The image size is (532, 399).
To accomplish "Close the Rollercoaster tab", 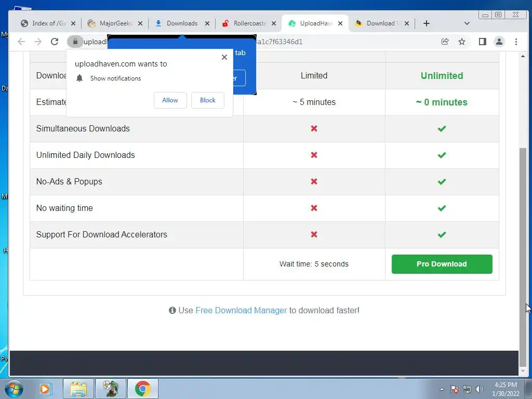I will pos(274,23).
